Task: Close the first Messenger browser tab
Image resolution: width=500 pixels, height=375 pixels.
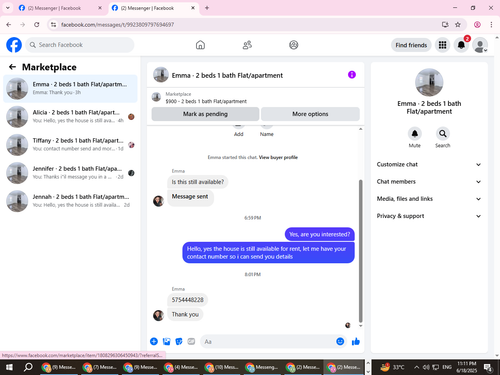Action: (x=100, y=8)
